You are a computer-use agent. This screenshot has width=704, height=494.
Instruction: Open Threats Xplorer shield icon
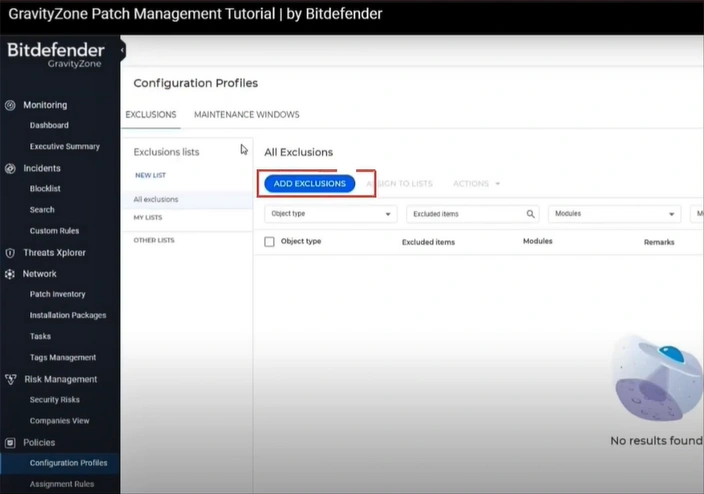click(11, 253)
